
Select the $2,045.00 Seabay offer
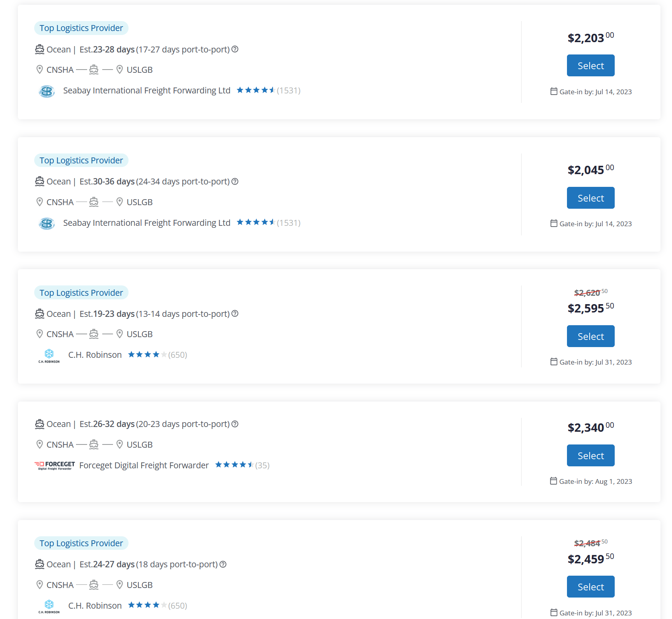590,198
